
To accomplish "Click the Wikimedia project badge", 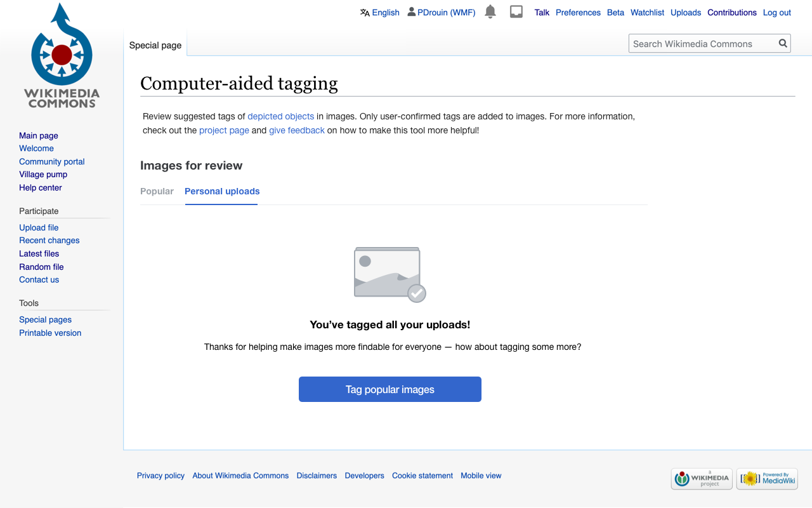I will point(702,479).
